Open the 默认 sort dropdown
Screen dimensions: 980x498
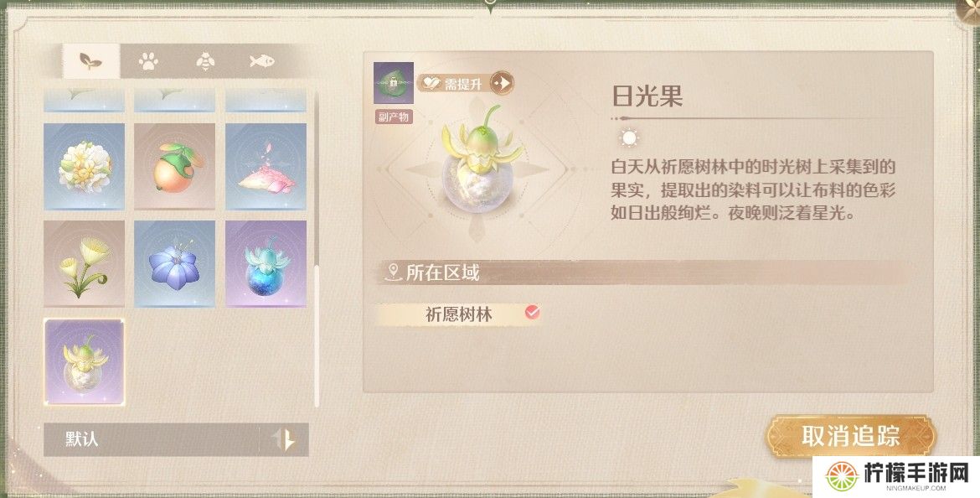pyautogui.click(x=152, y=439)
